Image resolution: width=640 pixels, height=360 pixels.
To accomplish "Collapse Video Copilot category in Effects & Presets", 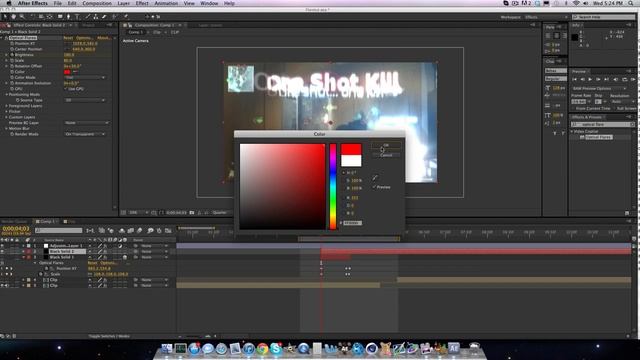I will click(572, 131).
